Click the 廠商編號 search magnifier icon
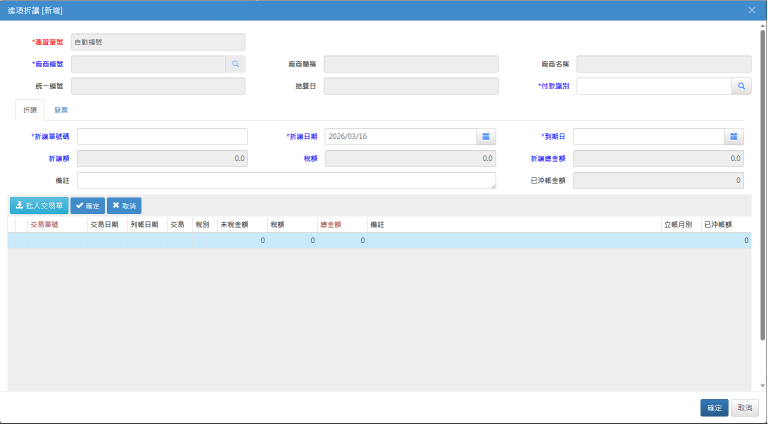 click(236, 63)
